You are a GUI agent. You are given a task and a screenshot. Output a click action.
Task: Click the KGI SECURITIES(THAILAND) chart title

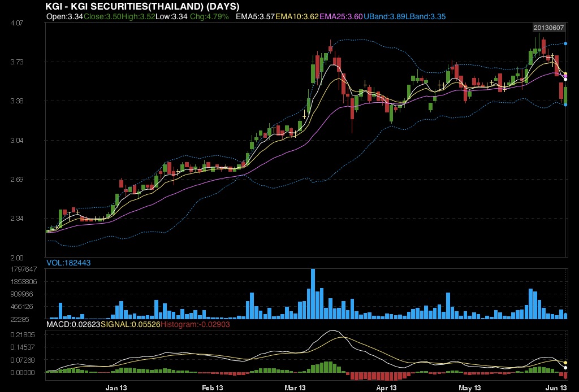(x=142, y=6)
